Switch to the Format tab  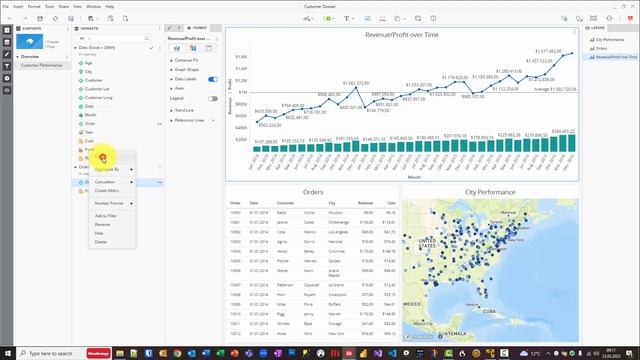click(197, 28)
